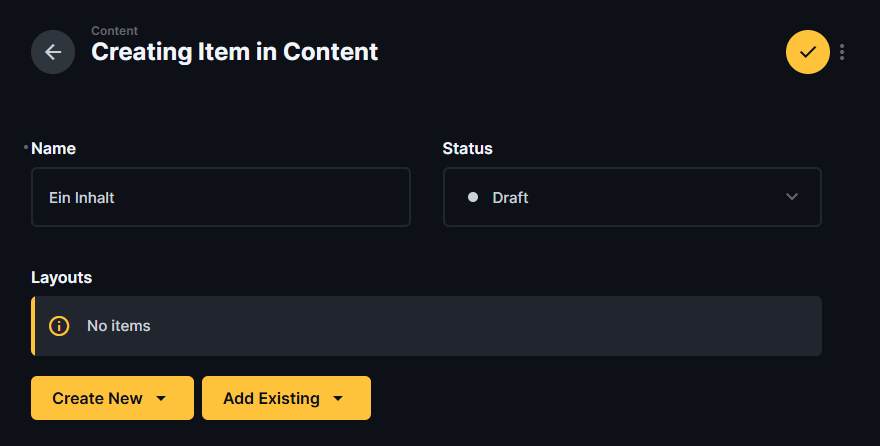Click the required marker beside Name label
880x446 pixels.
point(26,147)
